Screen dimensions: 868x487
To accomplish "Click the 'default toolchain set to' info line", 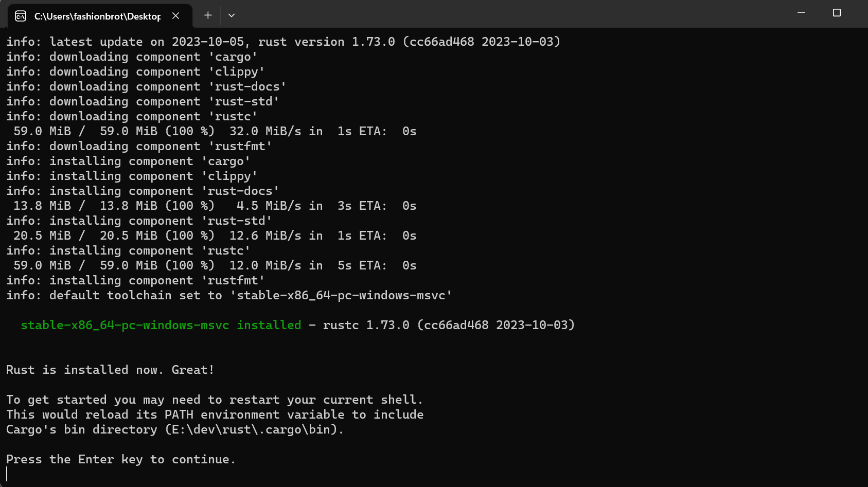I will tap(229, 295).
